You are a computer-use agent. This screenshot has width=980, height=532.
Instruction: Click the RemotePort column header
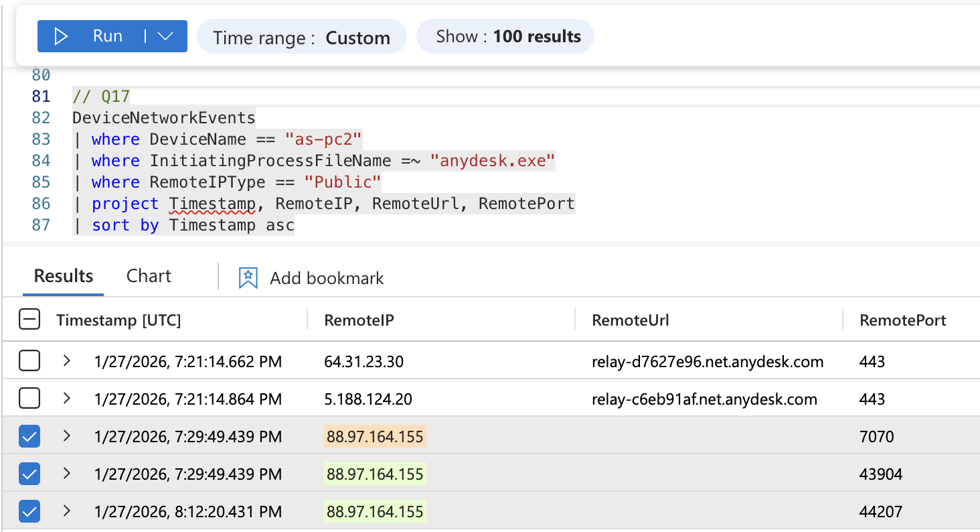click(x=902, y=320)
